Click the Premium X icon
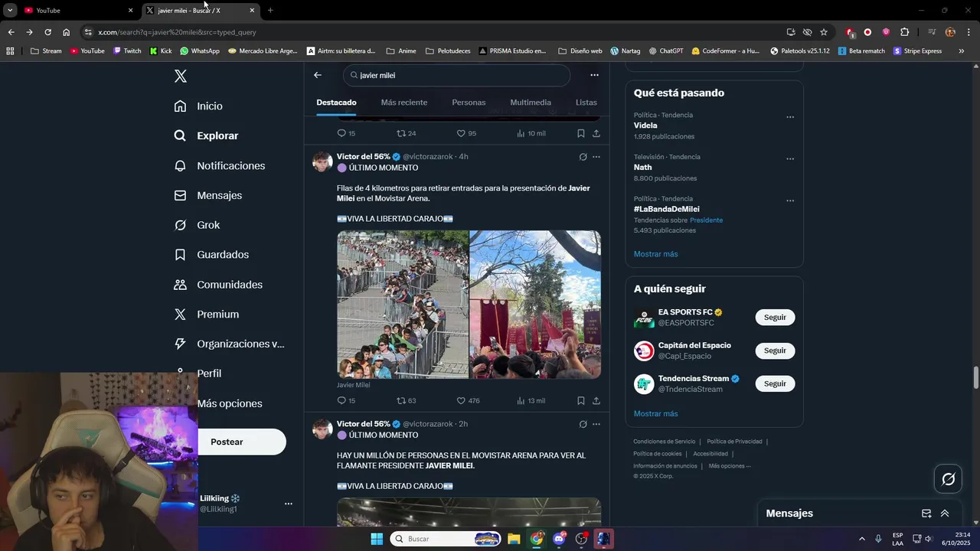 point(180,315)
